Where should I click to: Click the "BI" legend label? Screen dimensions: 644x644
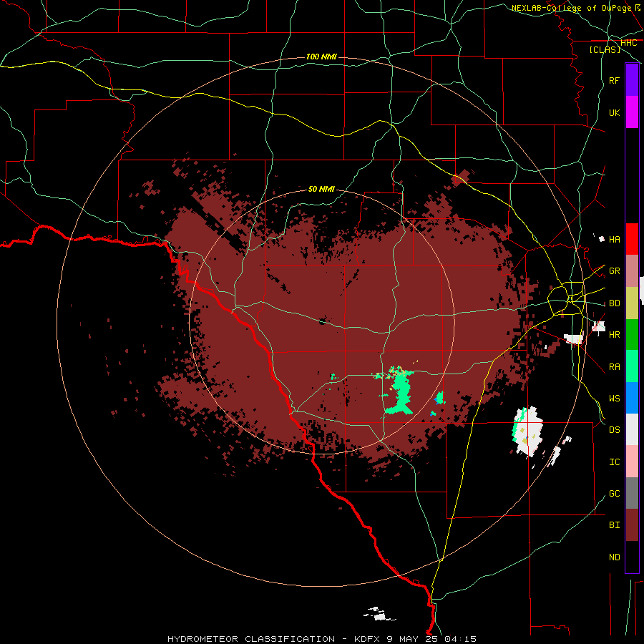pyautogui.click(x=614, y=525)
